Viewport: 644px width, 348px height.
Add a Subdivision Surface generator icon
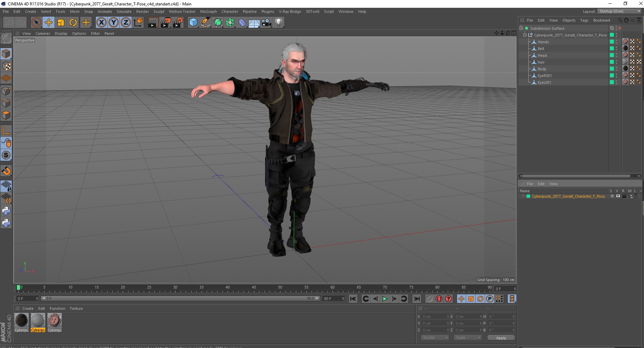[x=218, y=23]
